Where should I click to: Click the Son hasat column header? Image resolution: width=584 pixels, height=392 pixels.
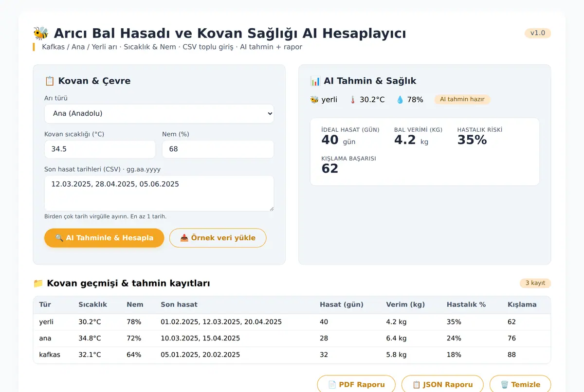tap(179, 304)
